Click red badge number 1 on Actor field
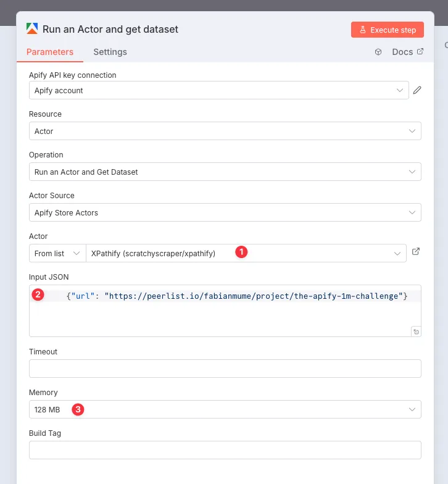This screenshot has height=484, width=448. pos(241,252)
